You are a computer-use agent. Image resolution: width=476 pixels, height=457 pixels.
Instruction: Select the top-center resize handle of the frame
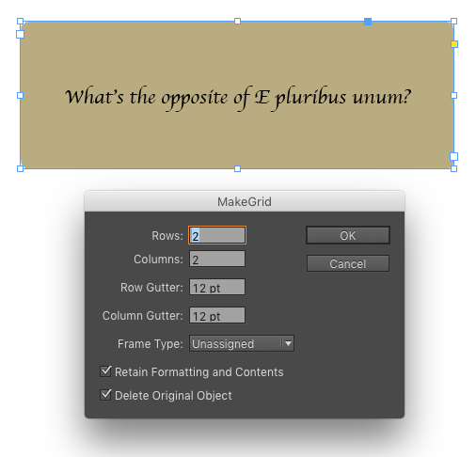(237, 22)
